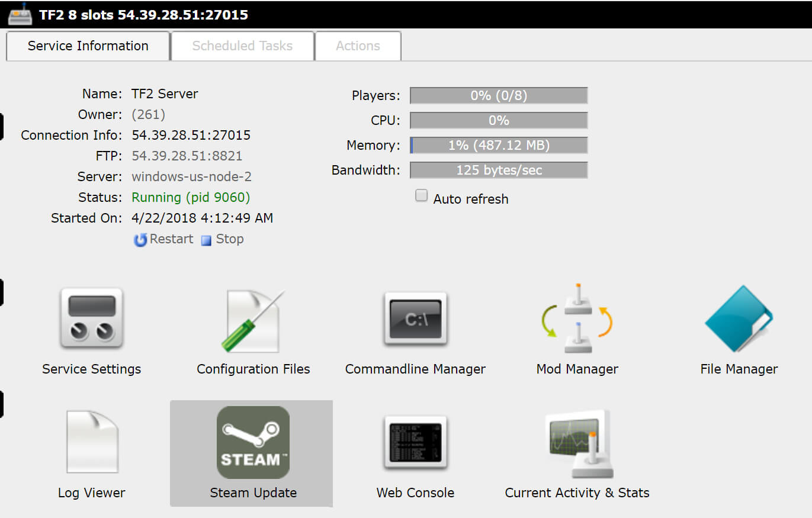Click the File Manager label text

tap(739, 369)
